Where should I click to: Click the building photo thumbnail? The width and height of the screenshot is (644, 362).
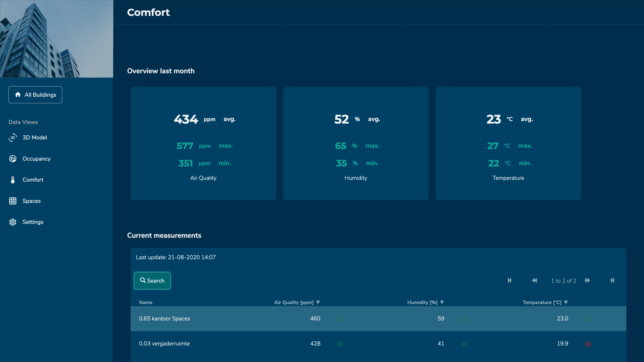tap(57, 39)
